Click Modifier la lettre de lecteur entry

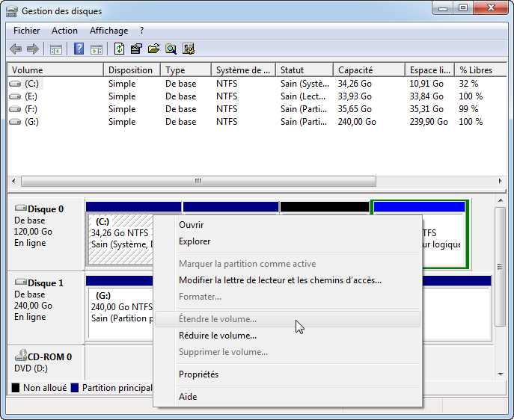tap(280, 280)
